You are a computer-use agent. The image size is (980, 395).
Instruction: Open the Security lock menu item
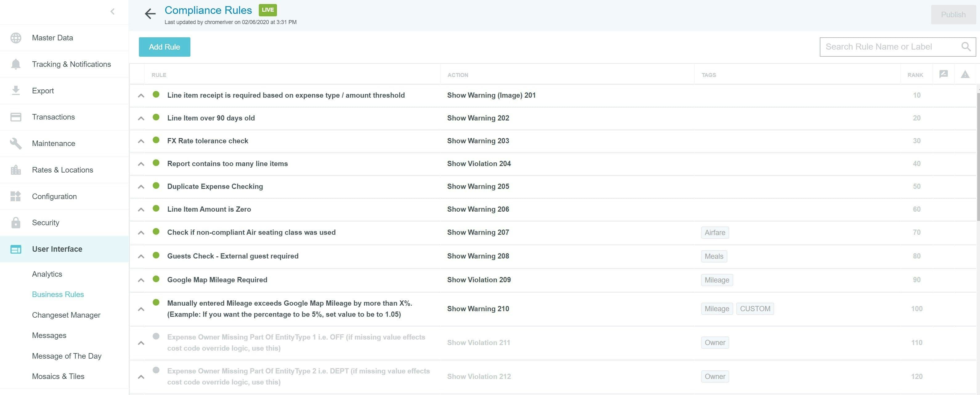click(45, 223)
